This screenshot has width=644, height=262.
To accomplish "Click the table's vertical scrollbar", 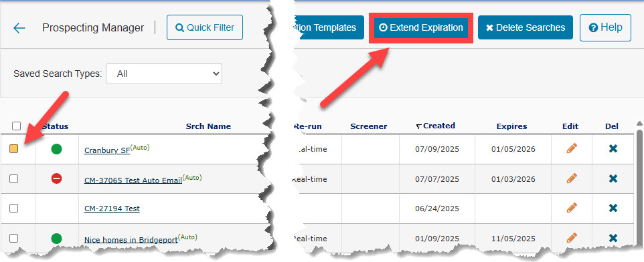I will 639,184.
